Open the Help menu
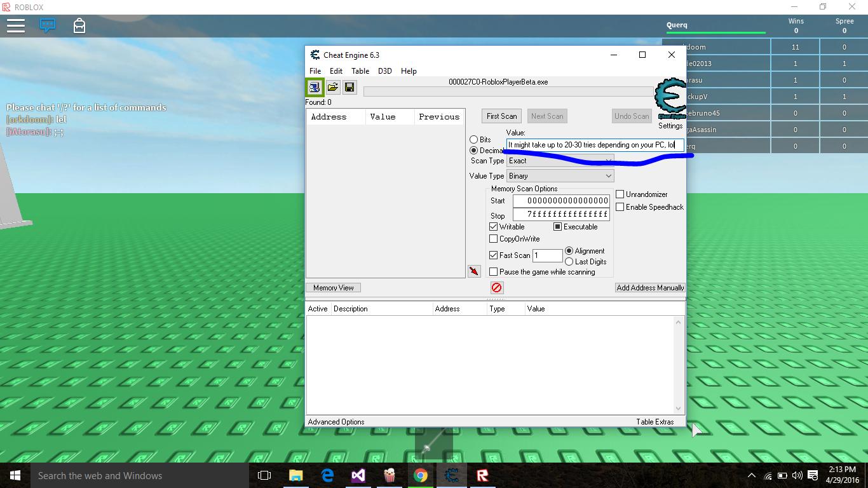 point(409,71)
